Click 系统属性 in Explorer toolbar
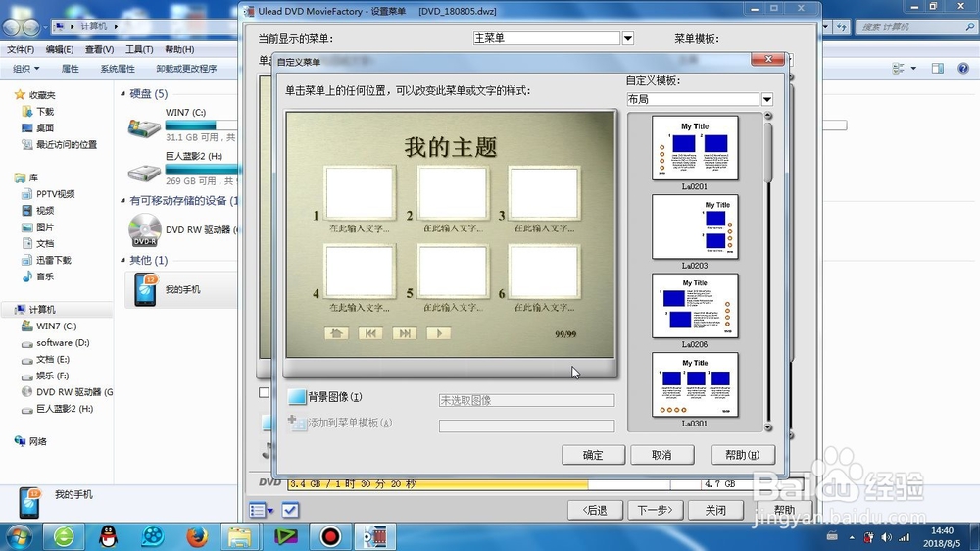 tap(118, 69)
